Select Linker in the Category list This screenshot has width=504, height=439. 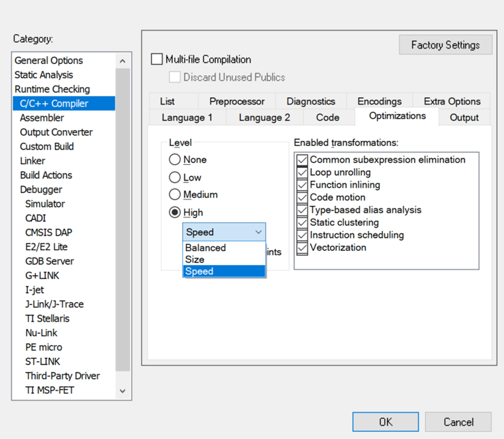click(x=32, y=161)
